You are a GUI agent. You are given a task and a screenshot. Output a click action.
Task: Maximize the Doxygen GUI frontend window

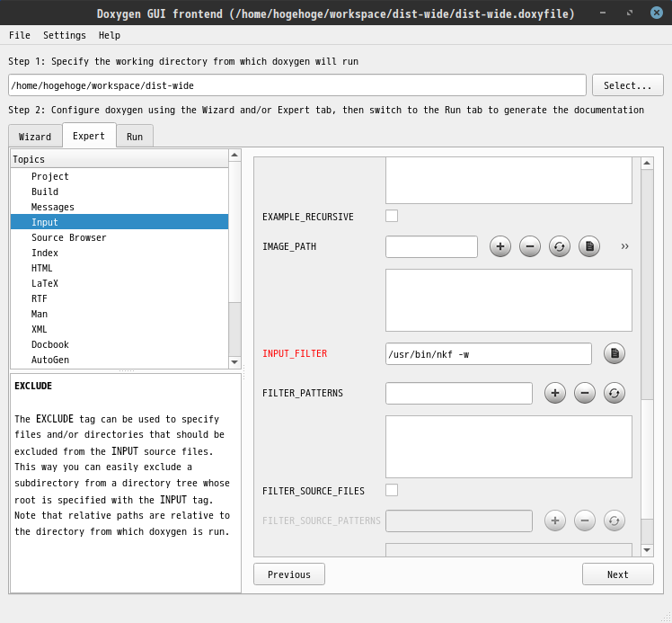click(x=630, y=13)
